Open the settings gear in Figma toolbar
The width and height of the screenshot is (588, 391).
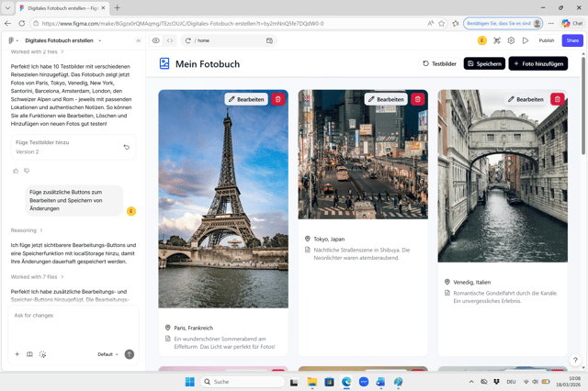(x=511, y=40)
